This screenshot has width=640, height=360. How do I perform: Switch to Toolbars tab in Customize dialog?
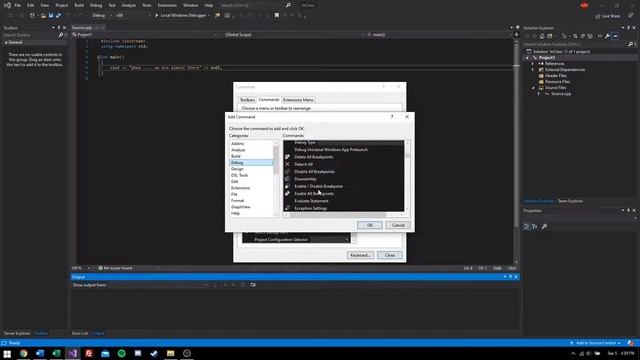tap(247, 100)
